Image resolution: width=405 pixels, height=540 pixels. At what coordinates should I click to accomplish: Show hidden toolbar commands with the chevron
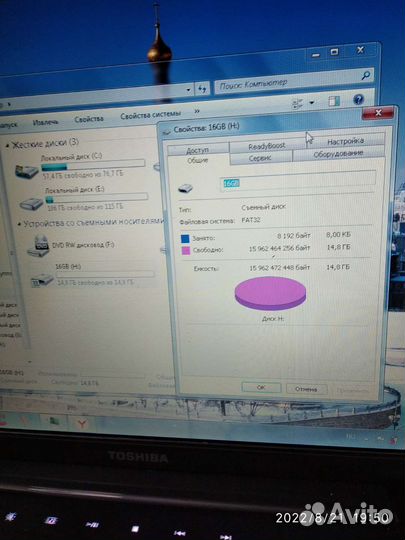[197, 111]
